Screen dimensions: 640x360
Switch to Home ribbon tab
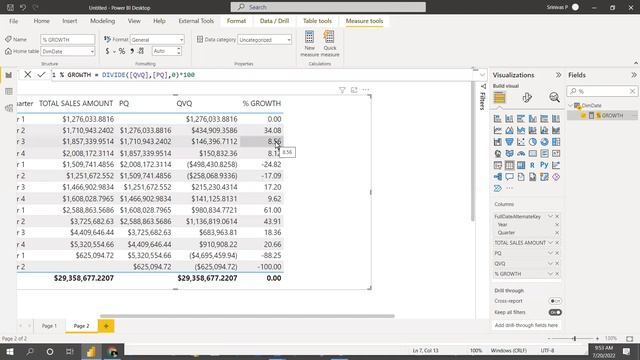coord(42,21)
